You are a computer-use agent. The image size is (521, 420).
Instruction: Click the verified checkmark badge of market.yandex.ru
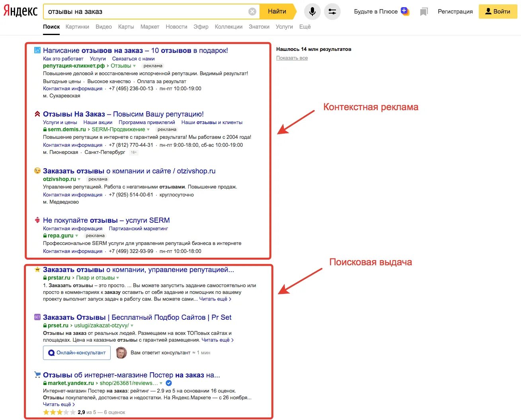(x=169, y=383)
